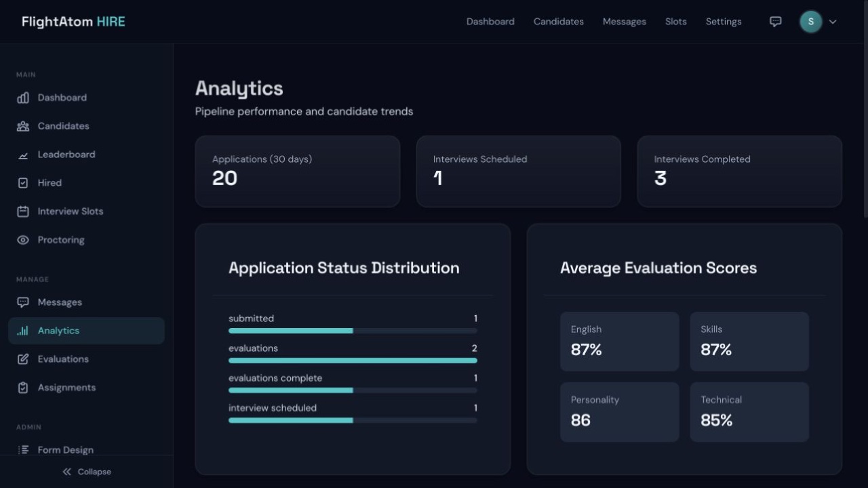868x488 pixels.
Task: Click the Interview Slots calendar icon
Action: coord(23,211)
